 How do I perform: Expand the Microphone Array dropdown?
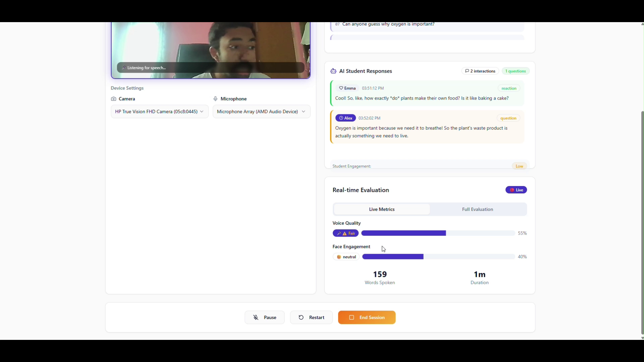(261, 112)
